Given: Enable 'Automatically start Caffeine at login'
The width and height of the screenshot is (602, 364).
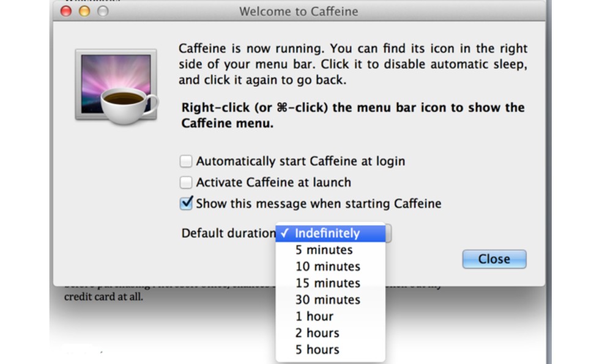Looking at the screenshot, I should (186, 161).
